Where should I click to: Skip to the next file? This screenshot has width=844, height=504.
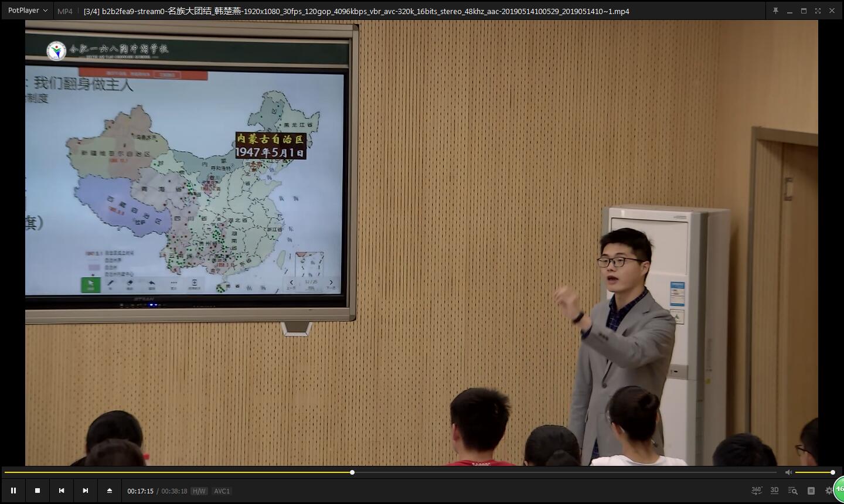point(86,491)
